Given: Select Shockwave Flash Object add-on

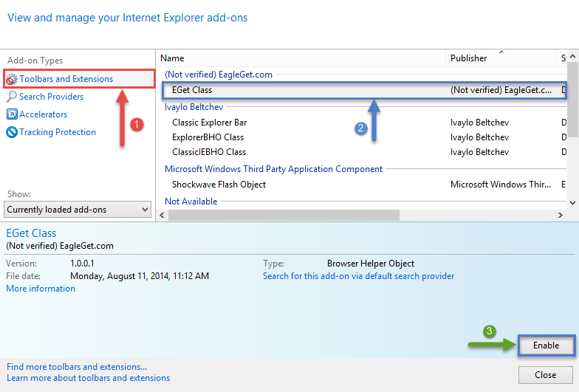Looking at the screenshot, I should coord(219,185).
